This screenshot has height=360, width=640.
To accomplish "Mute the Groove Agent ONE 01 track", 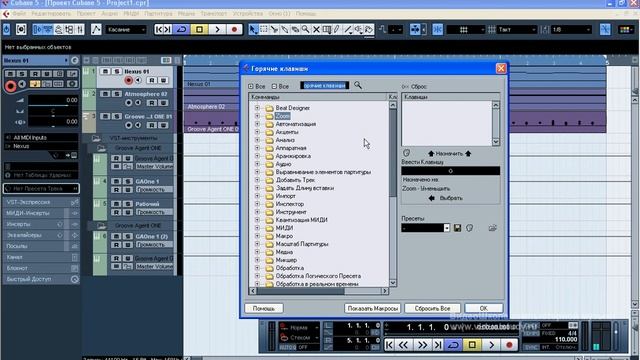I will [x=105, y=116].
